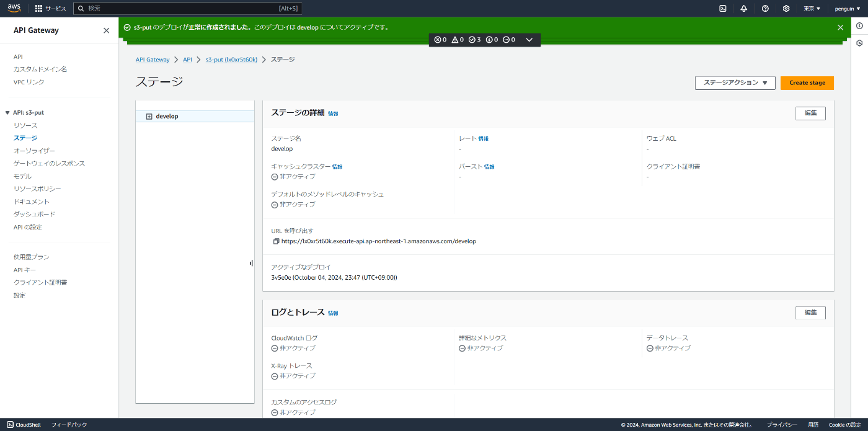Open 使用量プラン in side navigation
This screenshot has width=868, height=431.
(32, 257)
